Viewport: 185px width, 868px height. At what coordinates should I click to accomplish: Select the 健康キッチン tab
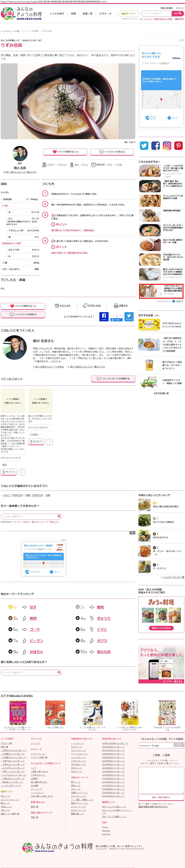click(128, 14)
